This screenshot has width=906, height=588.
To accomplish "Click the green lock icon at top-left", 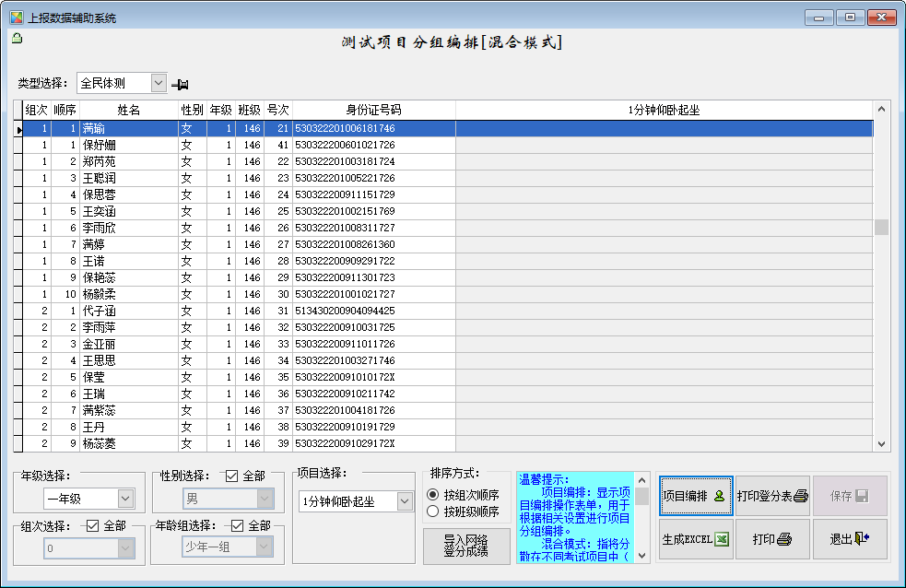I will 16,38.
